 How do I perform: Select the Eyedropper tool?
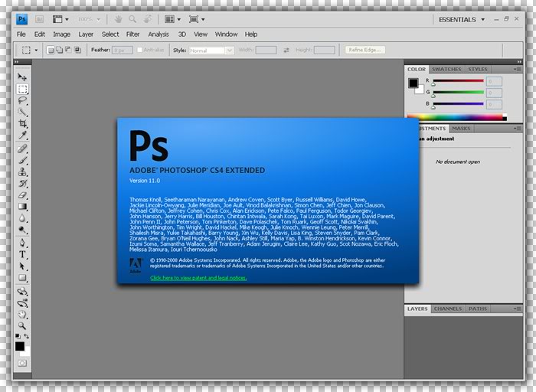tap(22, 135)
